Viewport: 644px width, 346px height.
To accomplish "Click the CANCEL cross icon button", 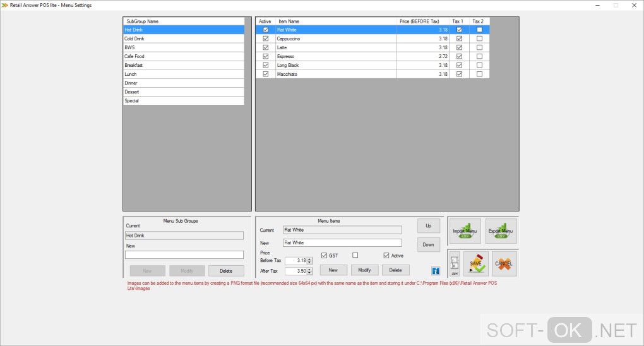I will click(504, 264).
